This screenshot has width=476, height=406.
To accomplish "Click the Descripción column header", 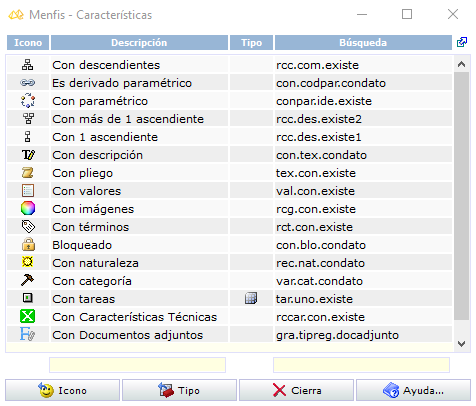I will (x=139, y=43).
